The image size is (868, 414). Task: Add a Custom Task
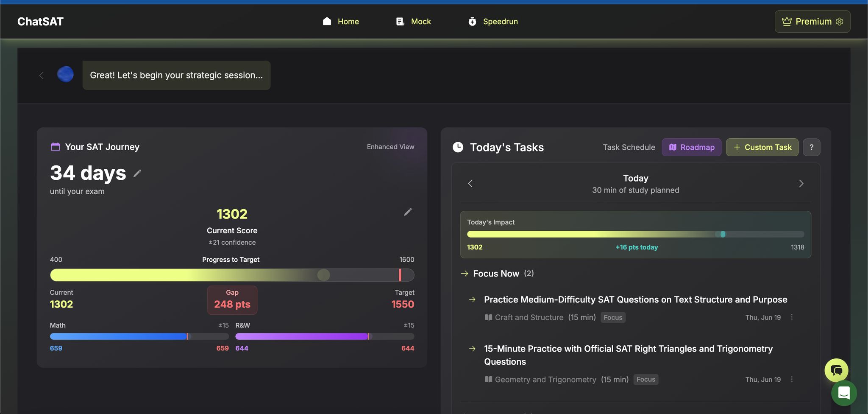click(762, 147)
